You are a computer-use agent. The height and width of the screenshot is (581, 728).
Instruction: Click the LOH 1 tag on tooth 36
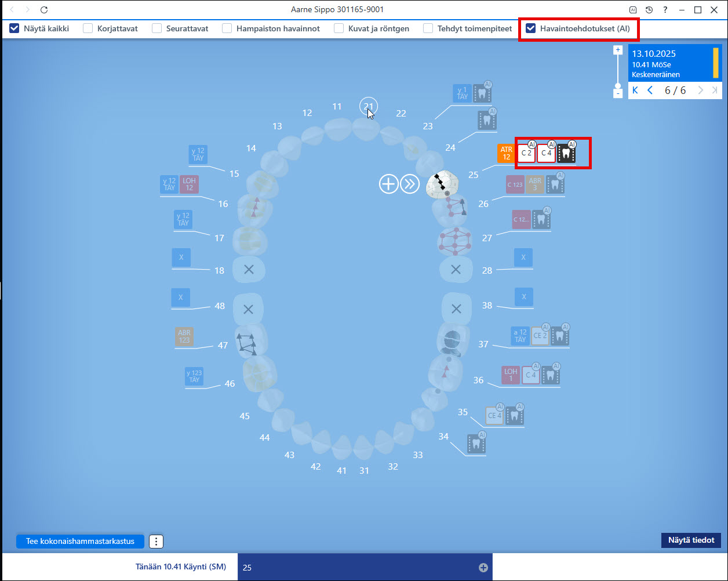(x=511, y=375)
